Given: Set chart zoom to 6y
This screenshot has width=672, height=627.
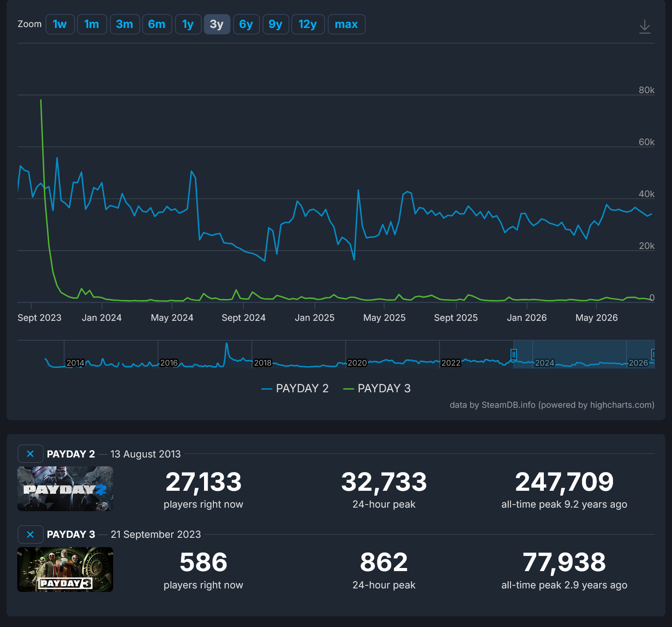Looking at the screenshot, I should (246, 24).
